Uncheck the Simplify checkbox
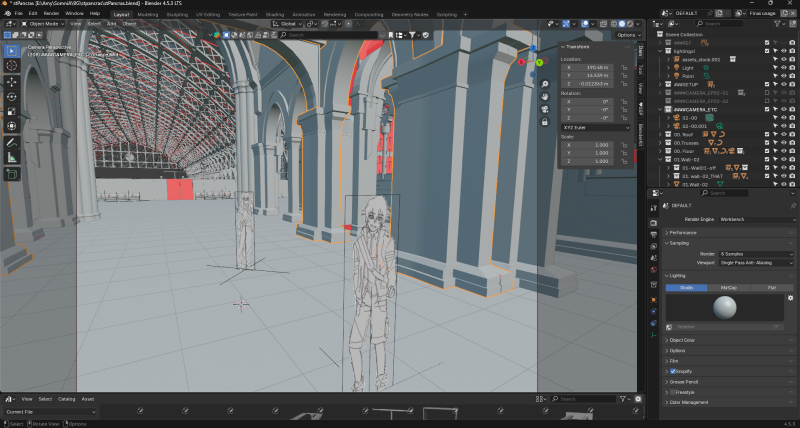The height and width of the screenshot is (428, 800). [673, 371]
